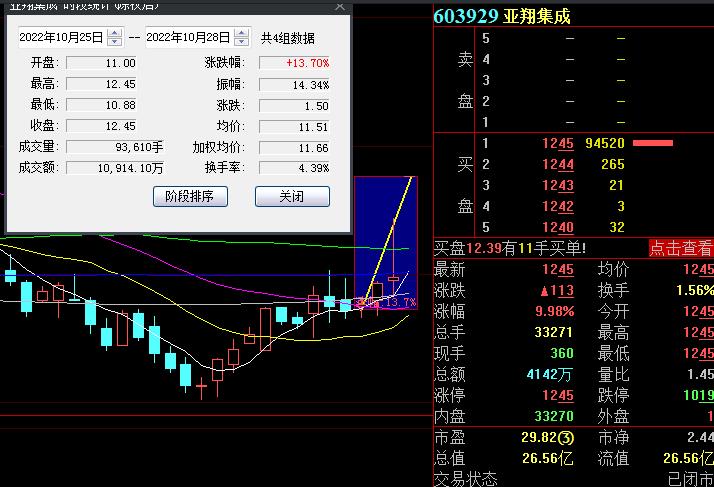714x487 pixels.
Task: Click the 阶段排序 button
Action: [x=190, y=196]
